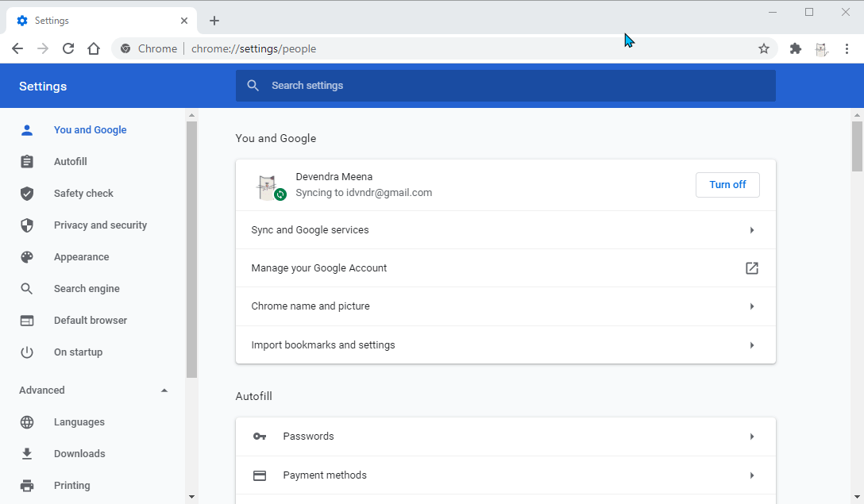Click the clipboard icon beside Autofill in sidebar

26,161
